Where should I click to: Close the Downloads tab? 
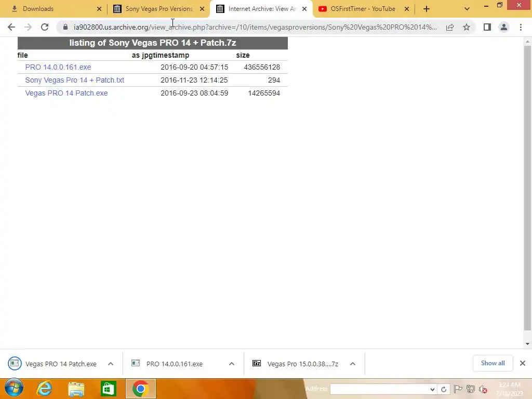99,9
